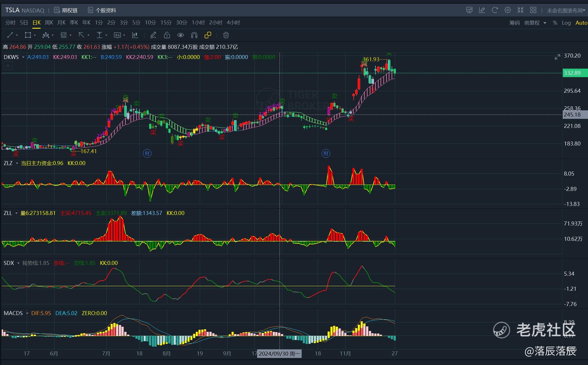The image size is (588, 365).
Task: Toggle the drawing lock padlock icon
Action: click(x=167, y=35)
